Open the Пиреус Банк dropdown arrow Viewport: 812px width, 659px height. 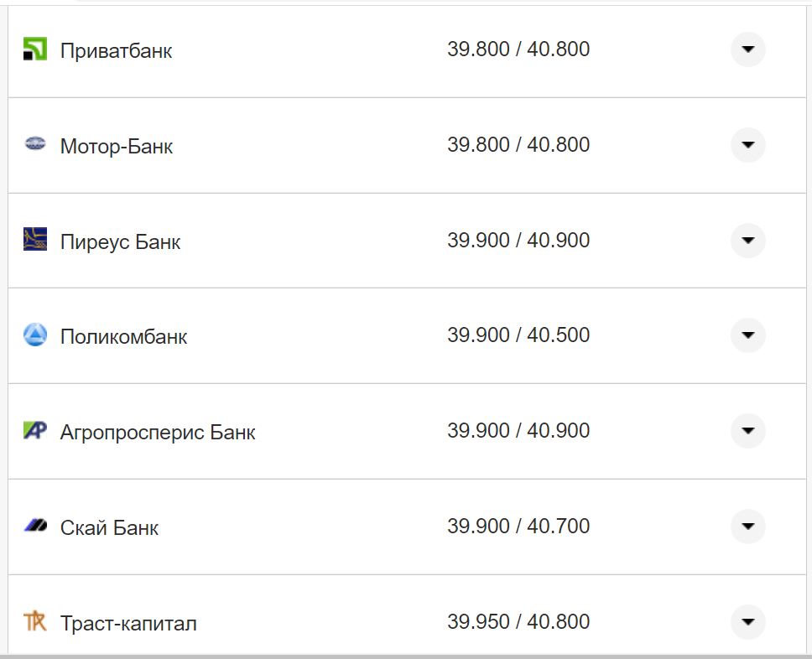tap(747, 241)
